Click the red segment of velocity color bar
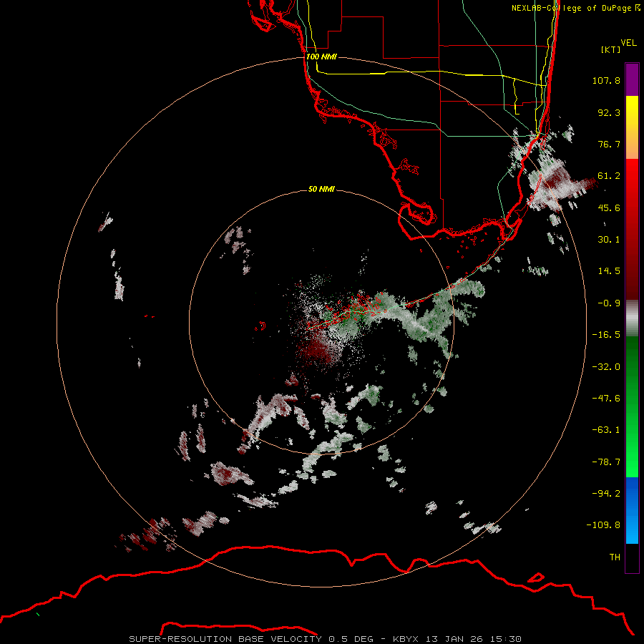The image size is (644, 644). click(632, 229)
